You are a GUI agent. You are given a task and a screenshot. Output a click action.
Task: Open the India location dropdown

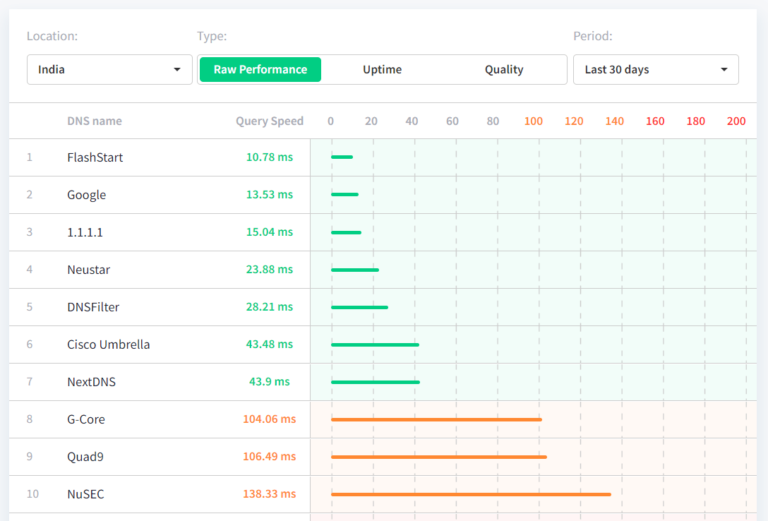[x=109, y=70]
